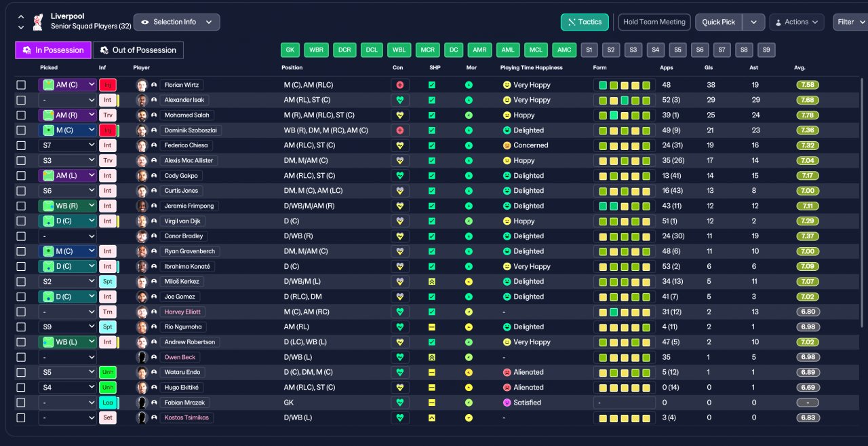Click Dominik Szoboszlai's injury condition icon

coord(400,130)
